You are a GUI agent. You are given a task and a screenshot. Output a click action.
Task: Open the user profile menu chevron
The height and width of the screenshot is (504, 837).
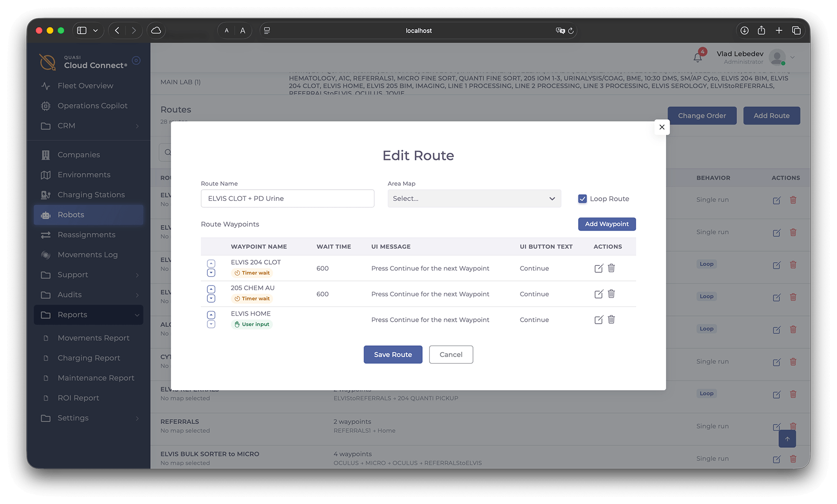coord(792,58)
